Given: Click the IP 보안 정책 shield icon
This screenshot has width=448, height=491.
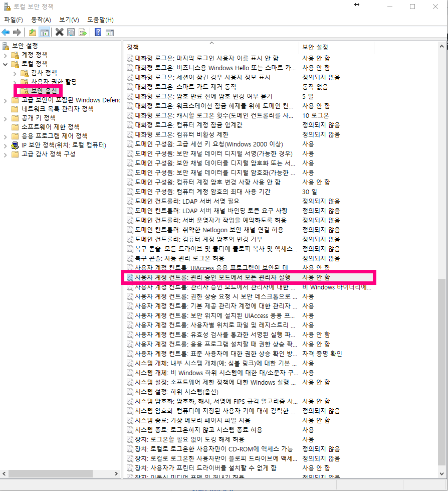Looking at the screenshot, I should [15, 145].
